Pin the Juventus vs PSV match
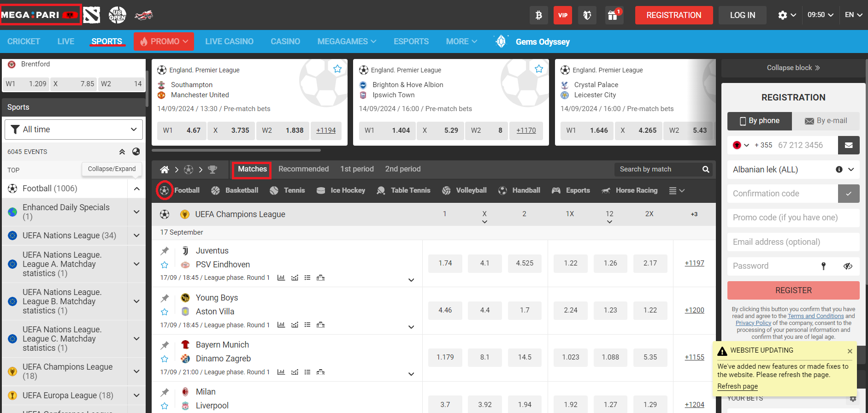Image resolution: width=868 pixels, height=413 pixels. (x=165, y=251)
